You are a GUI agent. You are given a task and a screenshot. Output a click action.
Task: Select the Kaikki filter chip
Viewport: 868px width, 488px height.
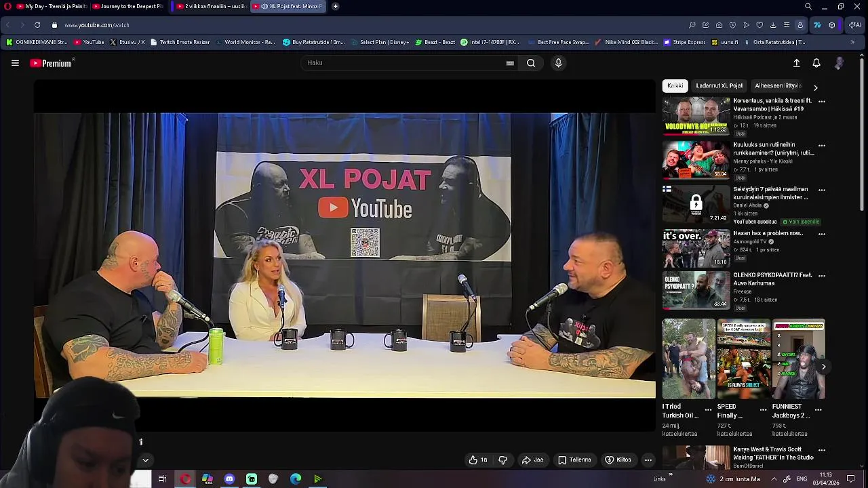click(x=675, y=86)
